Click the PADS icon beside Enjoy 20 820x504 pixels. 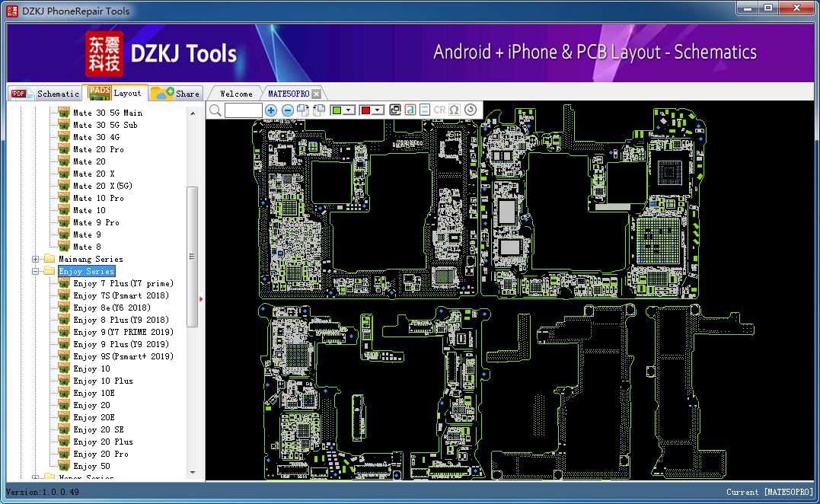(64, 405)
